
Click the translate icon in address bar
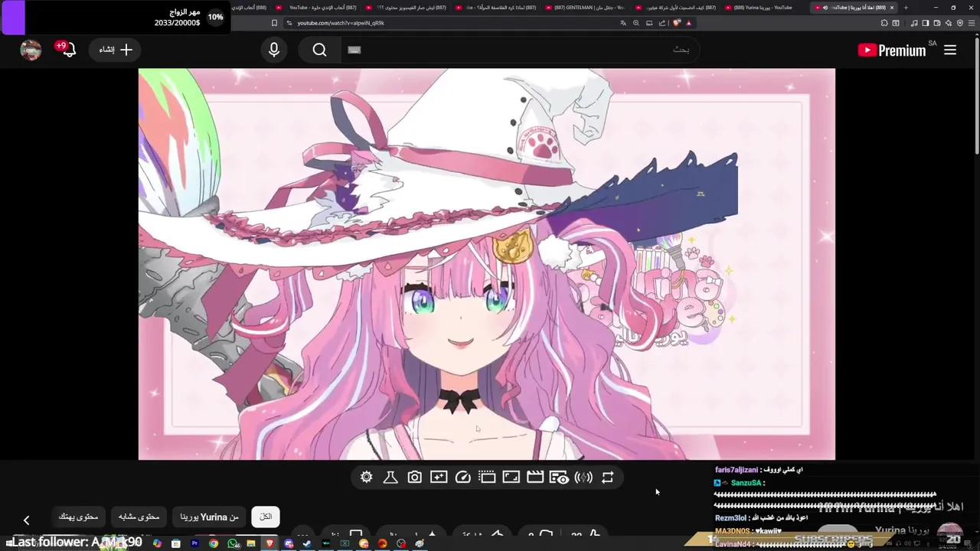[x=623, y=23]
